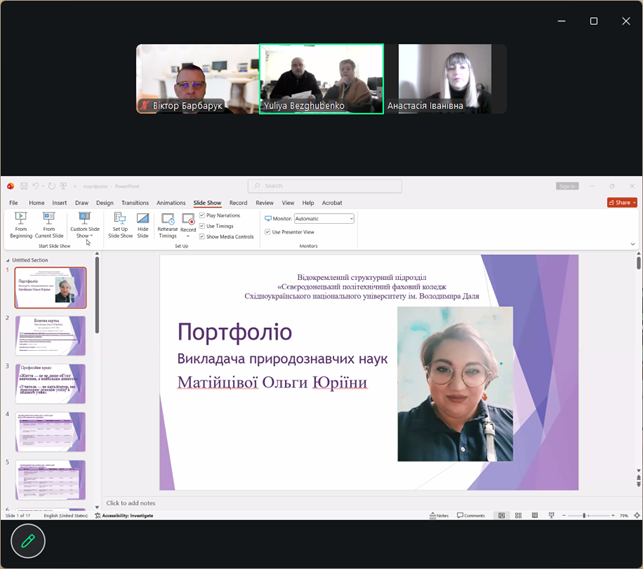Switch to the Insert tab
The image size is (643, 569).
pyautogui.click(x=59, y=203)
